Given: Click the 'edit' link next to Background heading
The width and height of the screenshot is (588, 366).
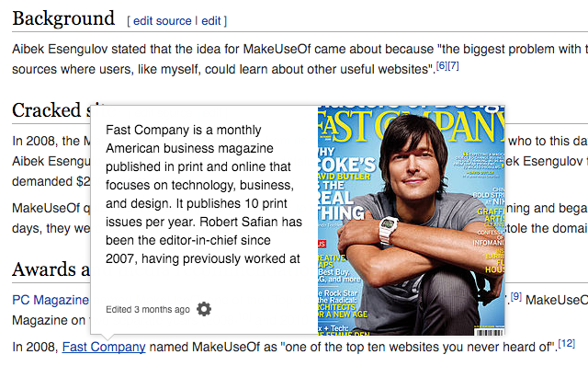Looking at the screenshot, I should pyautogui.click(x=211, y=21).
